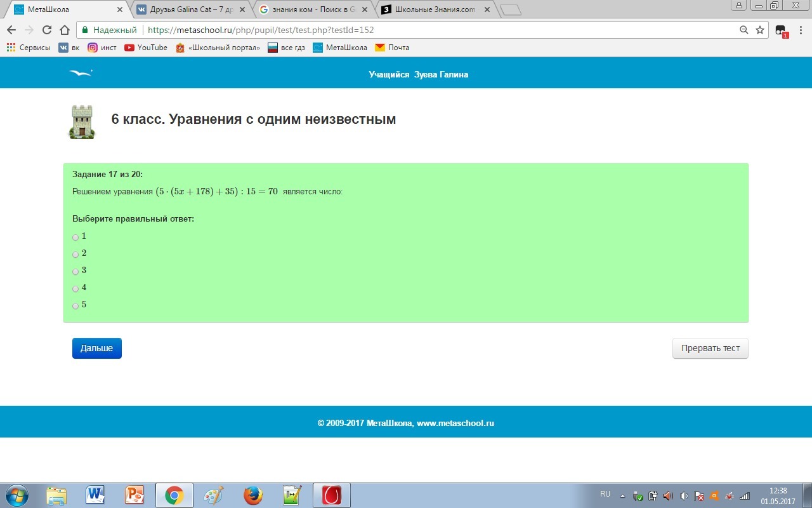The image size is (812, 508).
Task: Switch to the Школьные Знания.com tab
Action: coord(435,10)
